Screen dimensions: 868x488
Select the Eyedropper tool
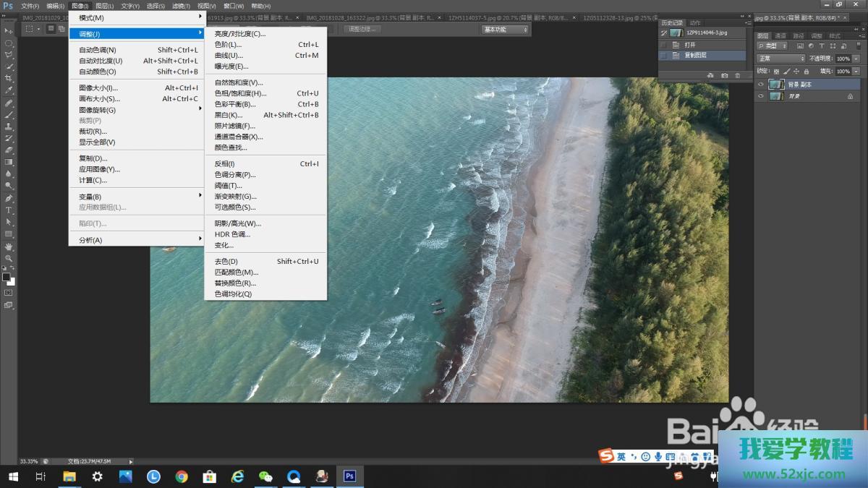[x=9, y=90]
